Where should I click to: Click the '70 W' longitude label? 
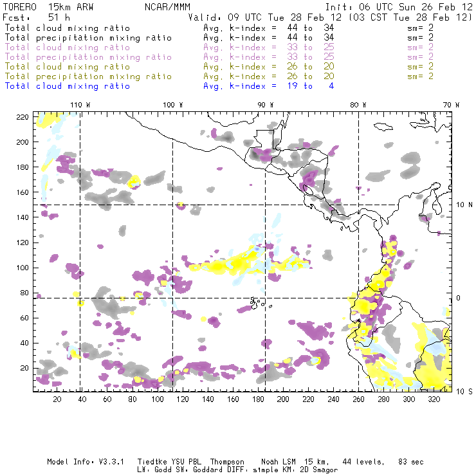pos(451,105)
